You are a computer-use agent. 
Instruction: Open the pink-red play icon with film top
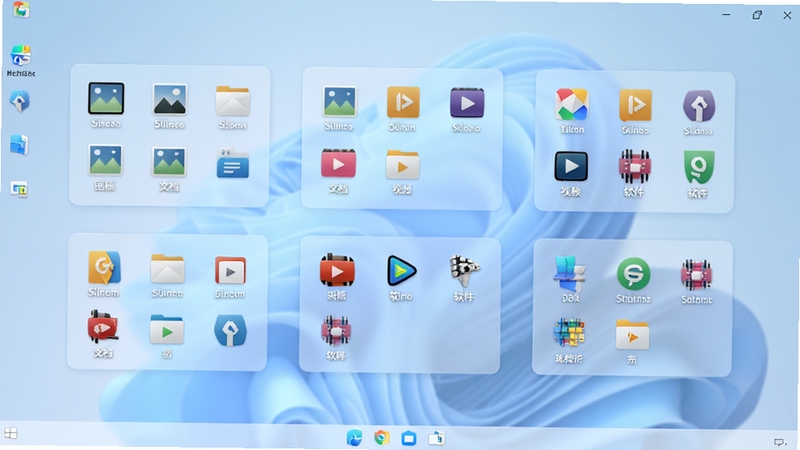tap(338, 163)
